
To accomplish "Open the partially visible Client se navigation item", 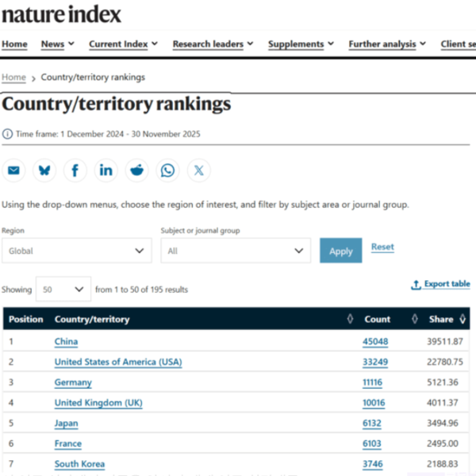I will pyautogui.click(x=459, y=44).
